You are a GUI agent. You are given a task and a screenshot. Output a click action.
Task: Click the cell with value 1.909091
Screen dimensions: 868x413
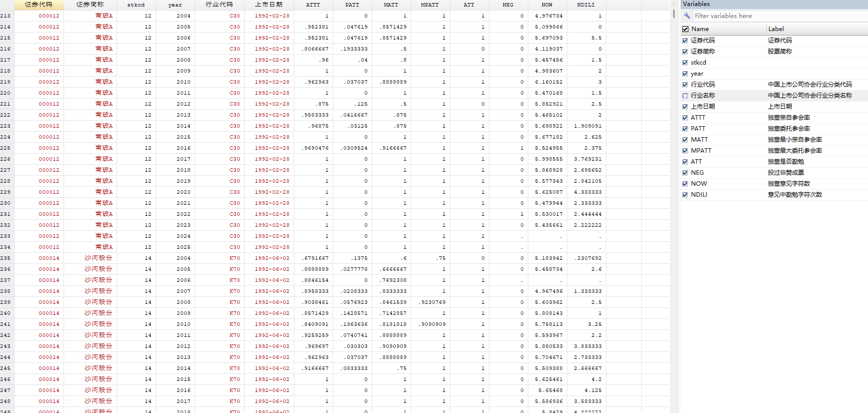586,126
